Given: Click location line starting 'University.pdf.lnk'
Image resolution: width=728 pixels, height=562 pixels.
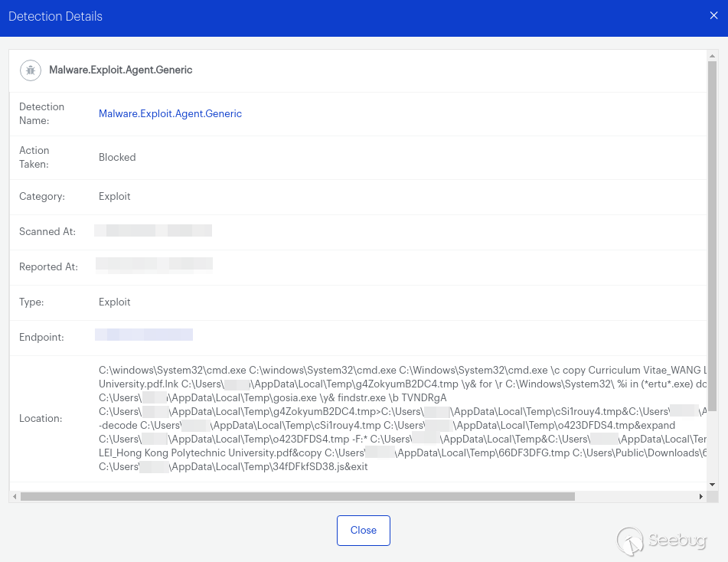Looking at the screenshot, I should 403,384.
